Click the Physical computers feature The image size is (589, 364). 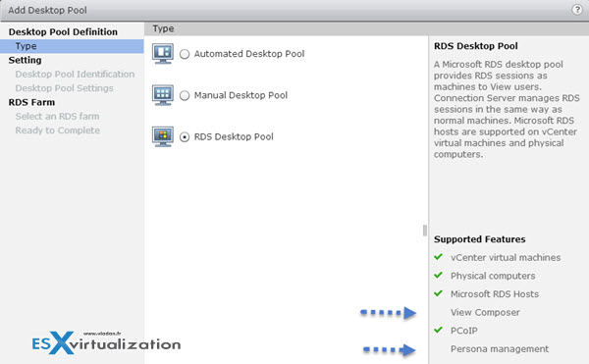[x=493, y=276]
